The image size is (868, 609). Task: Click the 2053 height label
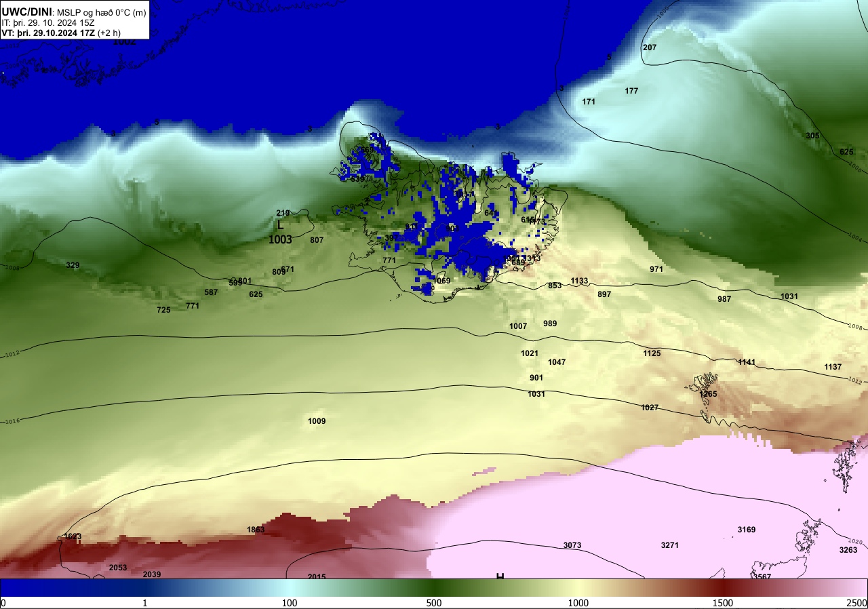[118, 568]
